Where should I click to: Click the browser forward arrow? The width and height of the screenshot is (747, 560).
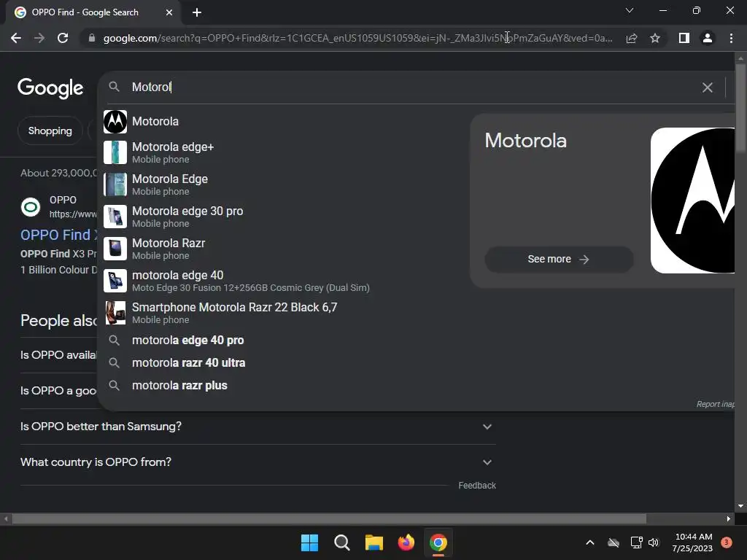click(39, 38)
